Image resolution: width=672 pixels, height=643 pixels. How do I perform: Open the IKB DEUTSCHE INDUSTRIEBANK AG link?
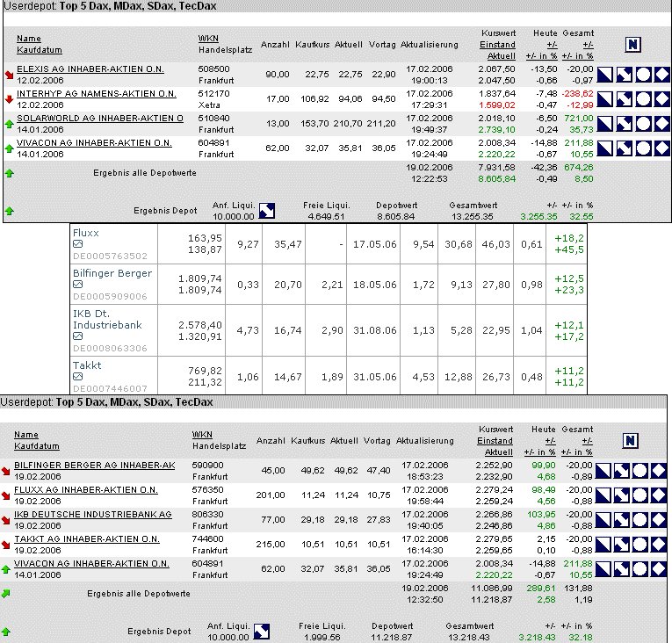[93, 515]
